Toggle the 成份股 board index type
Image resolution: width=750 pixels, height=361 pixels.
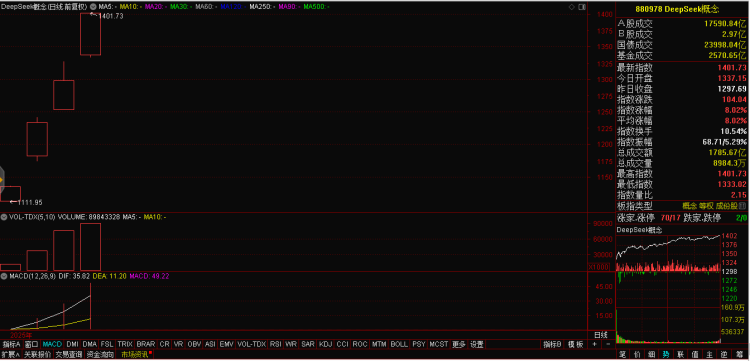click(727, 206)
